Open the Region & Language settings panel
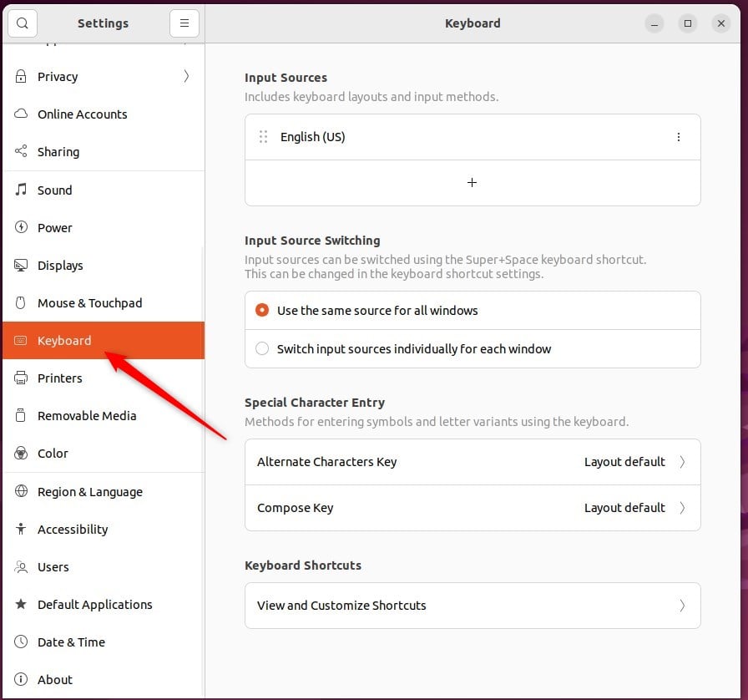This screenshot has height=700, width=748. 104,491
